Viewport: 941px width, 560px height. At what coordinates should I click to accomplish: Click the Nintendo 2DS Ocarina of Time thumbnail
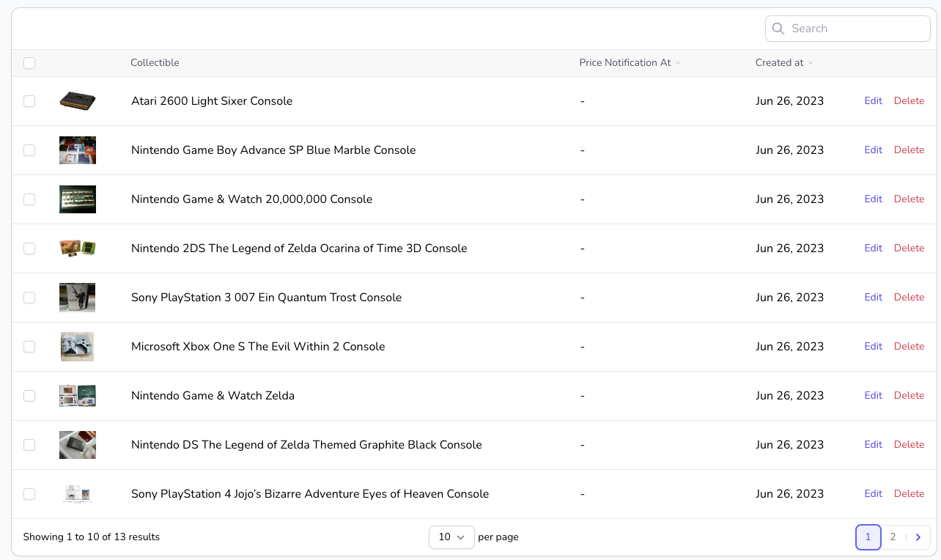tap(78, 248)
